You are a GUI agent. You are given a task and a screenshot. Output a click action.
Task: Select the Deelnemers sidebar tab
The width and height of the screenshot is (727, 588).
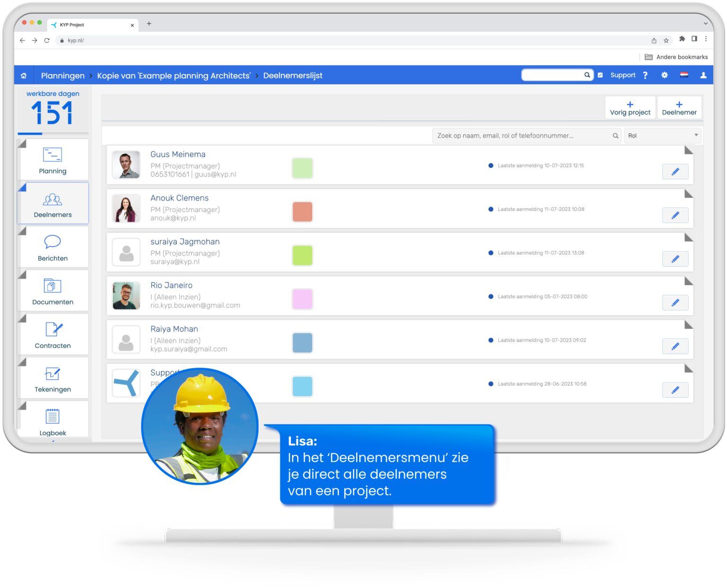[53, 204]
